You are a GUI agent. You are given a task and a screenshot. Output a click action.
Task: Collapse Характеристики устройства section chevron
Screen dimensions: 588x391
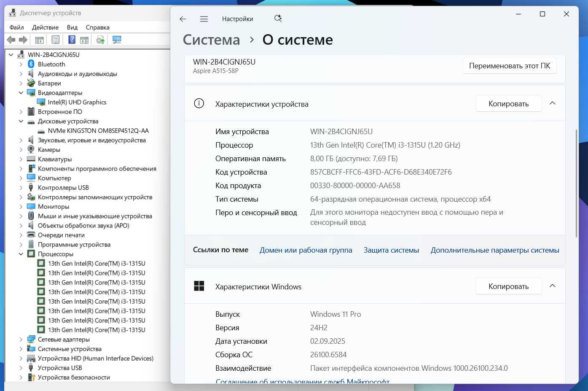(553, 103)
